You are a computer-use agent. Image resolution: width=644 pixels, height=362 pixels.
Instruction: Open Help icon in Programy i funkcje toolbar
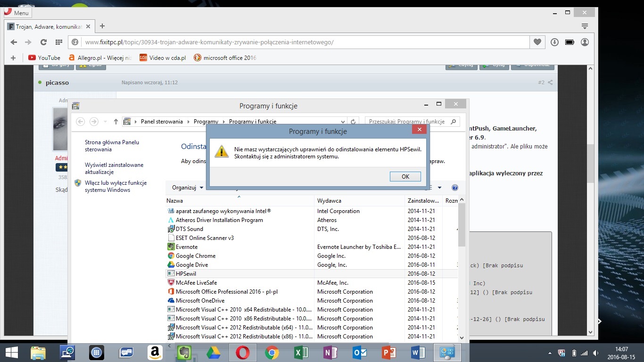454,187
